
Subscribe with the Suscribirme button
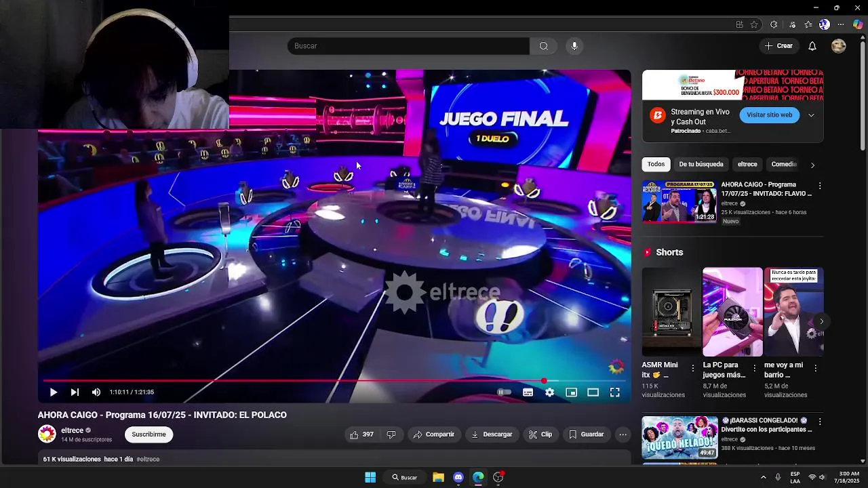(149, 434)
